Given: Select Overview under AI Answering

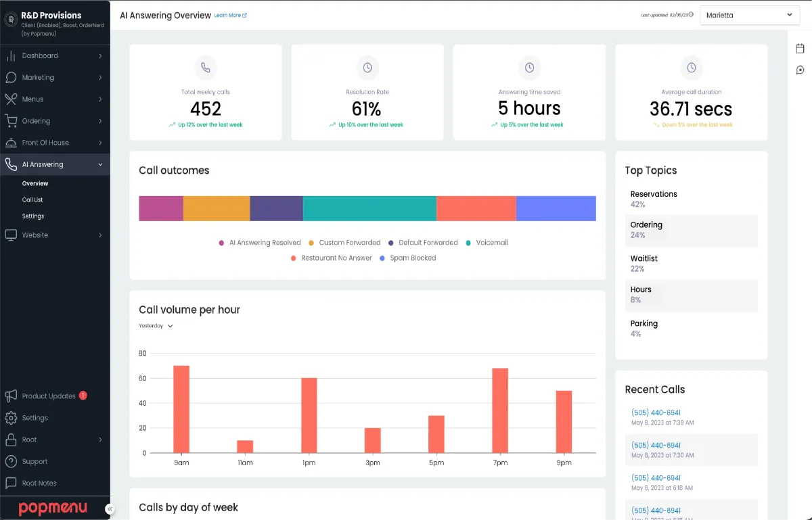Looking at the screenshot, I should tap(35, 183).
